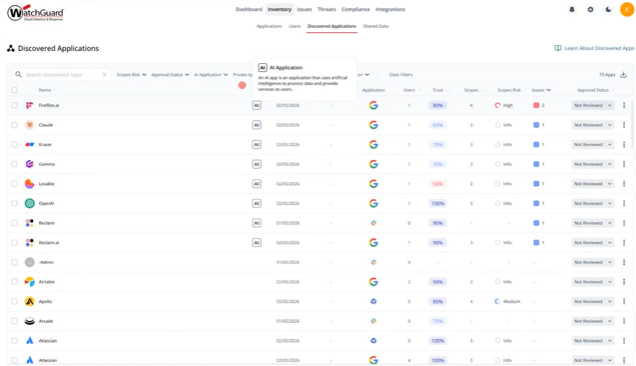Click the AI badge on Claude row
The height and width of the screenshot is (366, 636).
pos(256,125)
